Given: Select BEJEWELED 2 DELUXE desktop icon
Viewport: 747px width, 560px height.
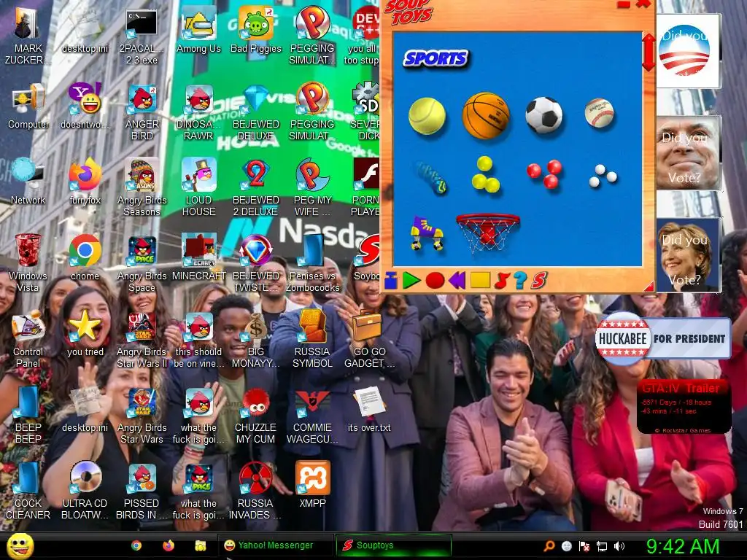Looking at the screenshot, I should [x=256, y=187].
